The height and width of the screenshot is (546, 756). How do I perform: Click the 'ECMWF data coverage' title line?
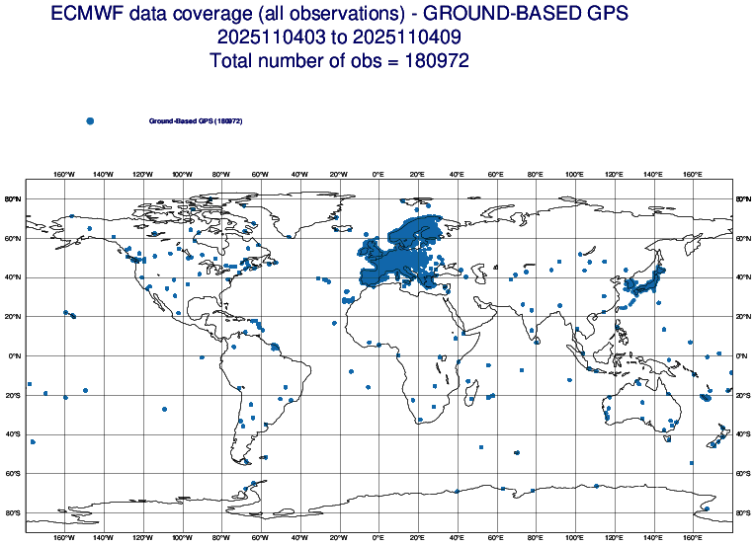[x=338, y=15]
